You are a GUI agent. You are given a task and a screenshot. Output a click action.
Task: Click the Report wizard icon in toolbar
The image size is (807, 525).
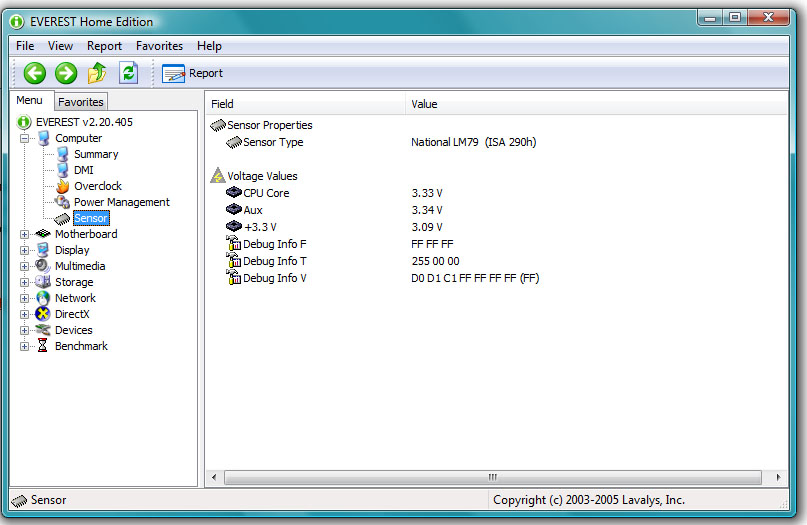click(173, 74)
